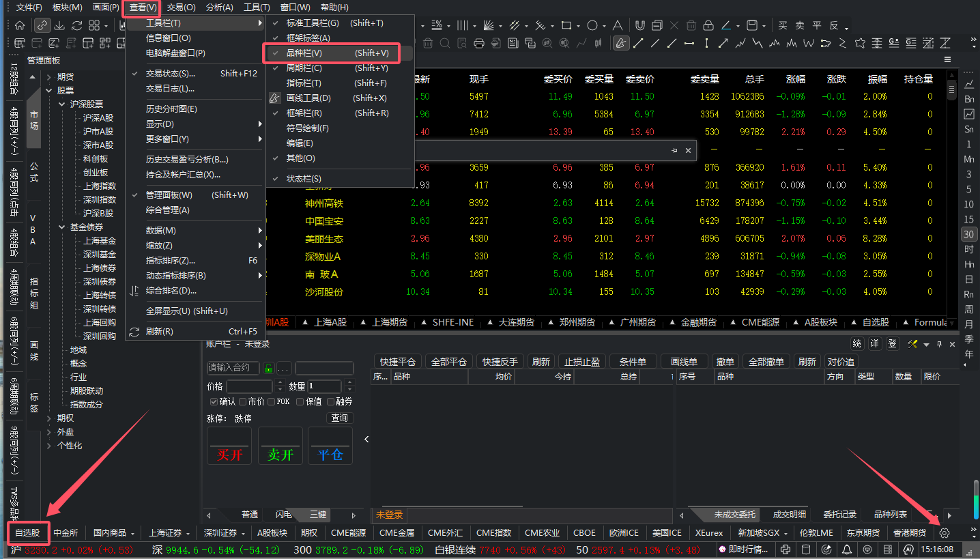
Task: Click the home icon in the top toolbar
Action: pos(20,25)
